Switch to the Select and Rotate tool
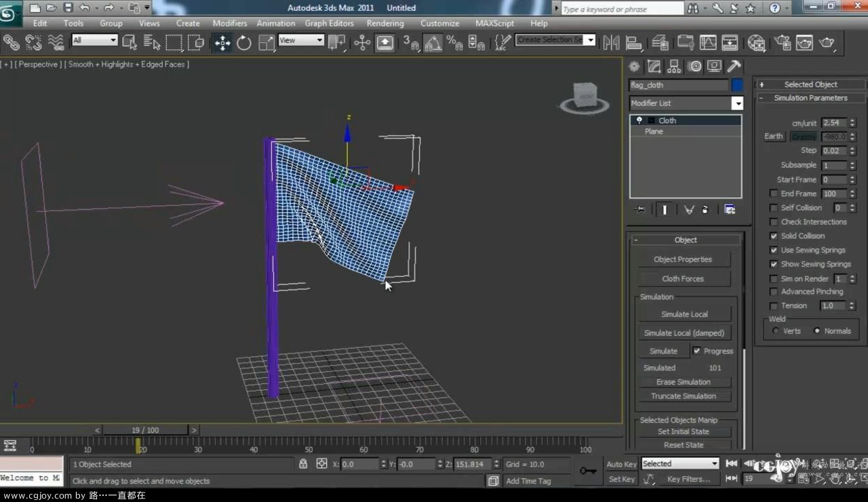The width and height of the screenshot is (868, 502). click(x=244, y=43)
